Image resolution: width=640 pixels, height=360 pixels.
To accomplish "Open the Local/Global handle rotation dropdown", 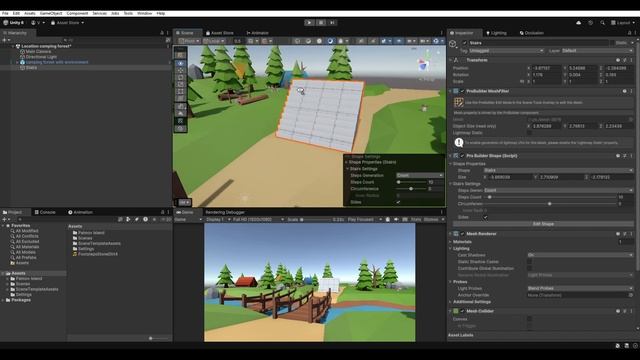I will 213,41.
